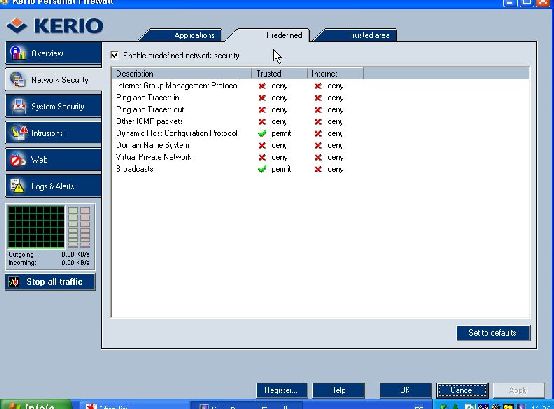Show the Logs & Alerts section

pyautogui.click(x=53, y=186)
